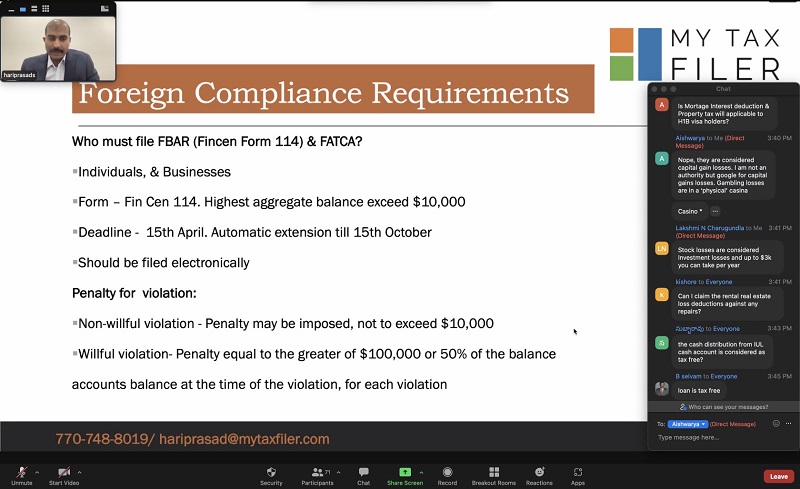Click the B selvam to Everyone sender label
Screen dimensions: 800x489
coord(706,376)
